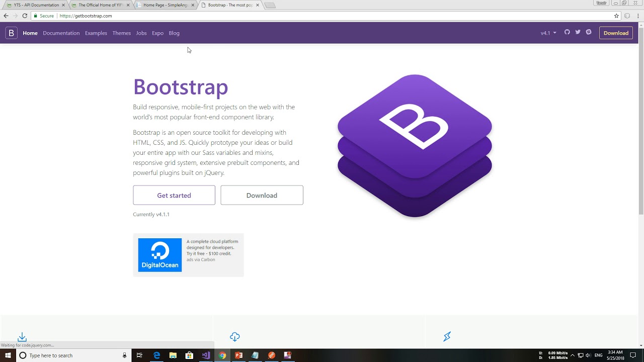Screen dimensions: 644x362
Task: Switch to Home Page - SimpleAngular tab
Action: click(165, 5)
